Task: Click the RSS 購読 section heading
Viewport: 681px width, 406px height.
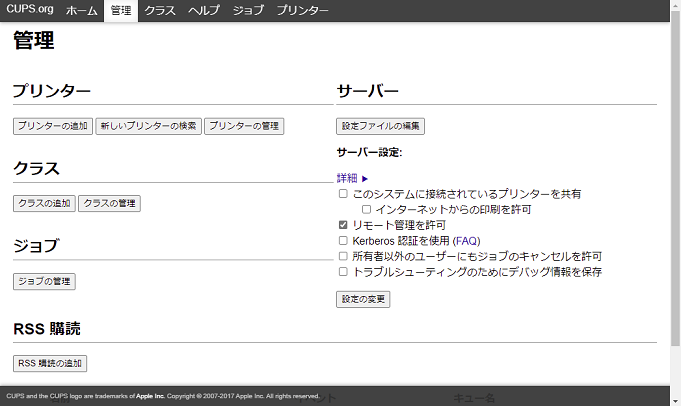Action: (x=47, y=329)
